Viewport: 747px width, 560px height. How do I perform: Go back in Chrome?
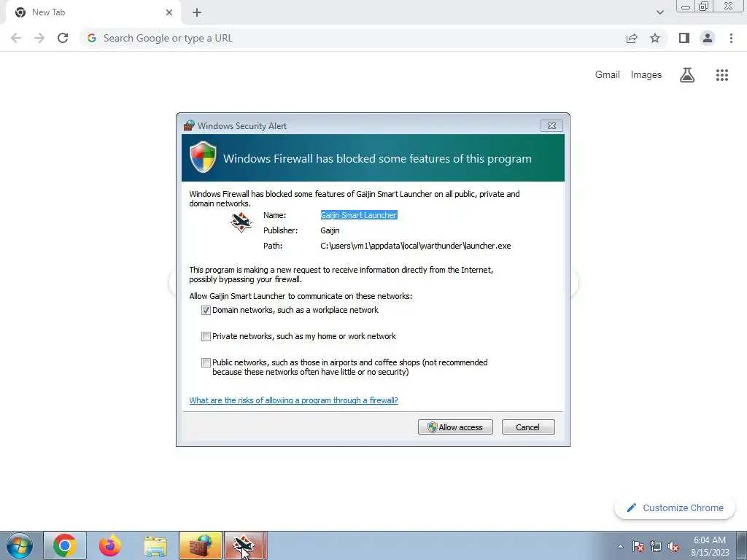16,38
